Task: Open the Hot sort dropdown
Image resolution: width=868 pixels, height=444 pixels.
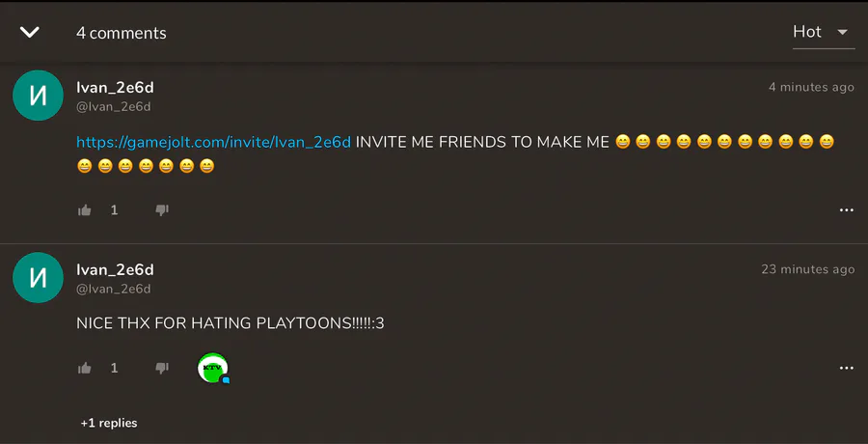Action: (824, 32)
